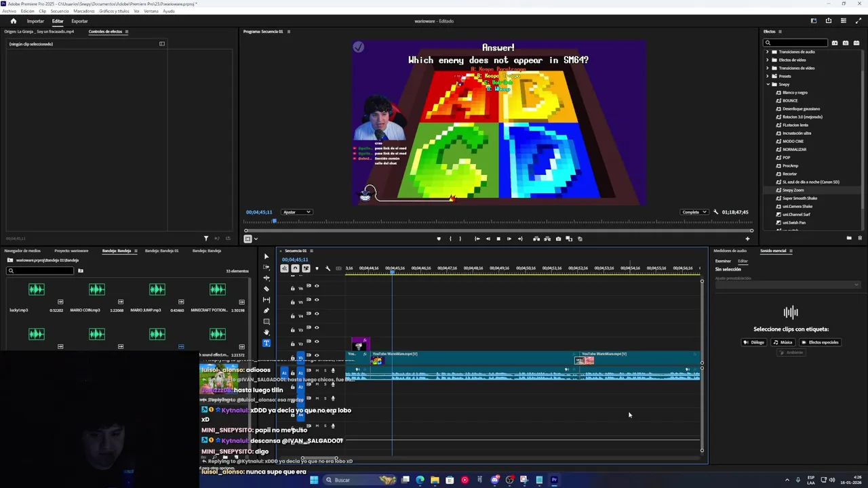Toggle lock on track V3
Image resolution: width=868 pixels, height=488 pixels.
pos(293,329)
